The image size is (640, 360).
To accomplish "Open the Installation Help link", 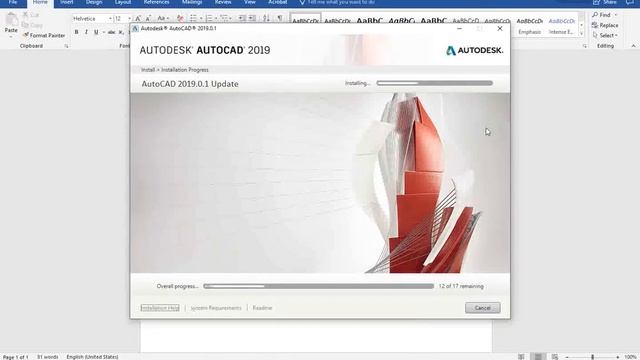I will pos(160,308).
